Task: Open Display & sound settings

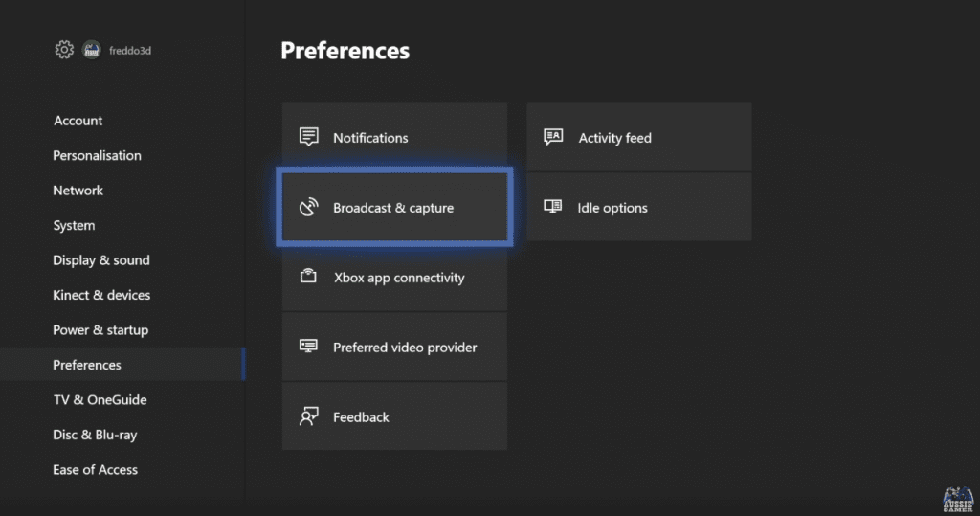Action: (101, 260)
